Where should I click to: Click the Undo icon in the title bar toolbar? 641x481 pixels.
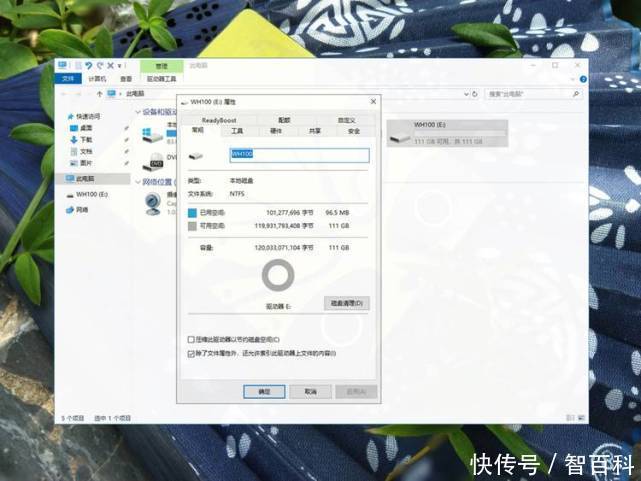click(89, 65)
